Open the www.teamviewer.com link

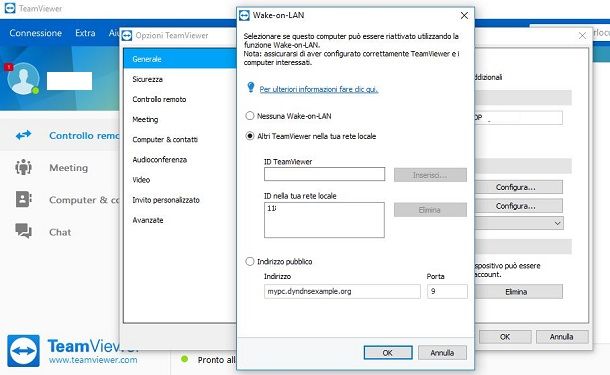(93, 360)
